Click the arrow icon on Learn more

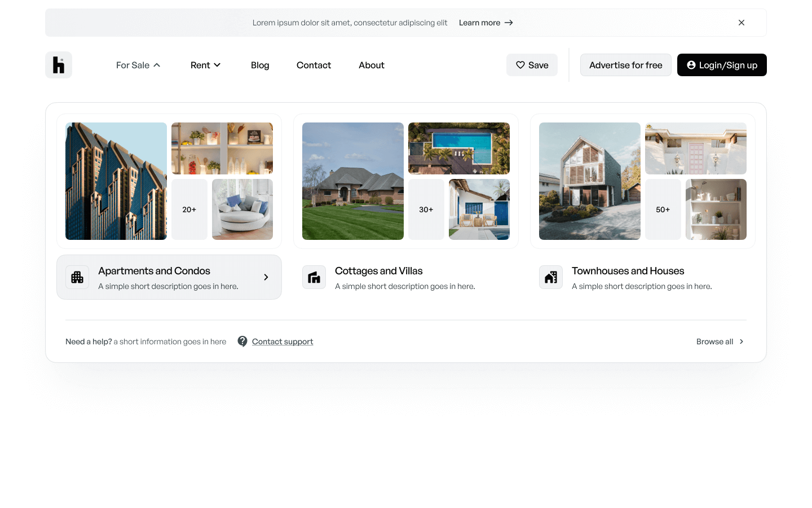point(509,23)
